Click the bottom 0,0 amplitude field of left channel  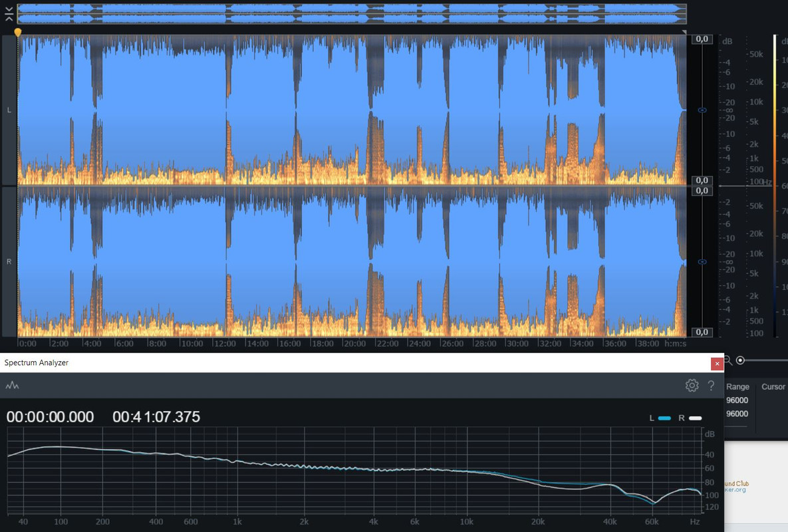[x=702, y=180]
